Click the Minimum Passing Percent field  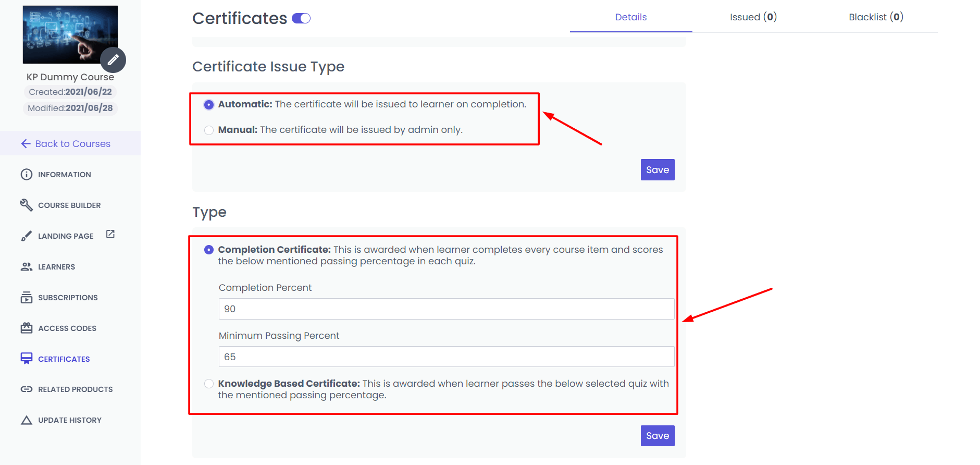[446, 357]
